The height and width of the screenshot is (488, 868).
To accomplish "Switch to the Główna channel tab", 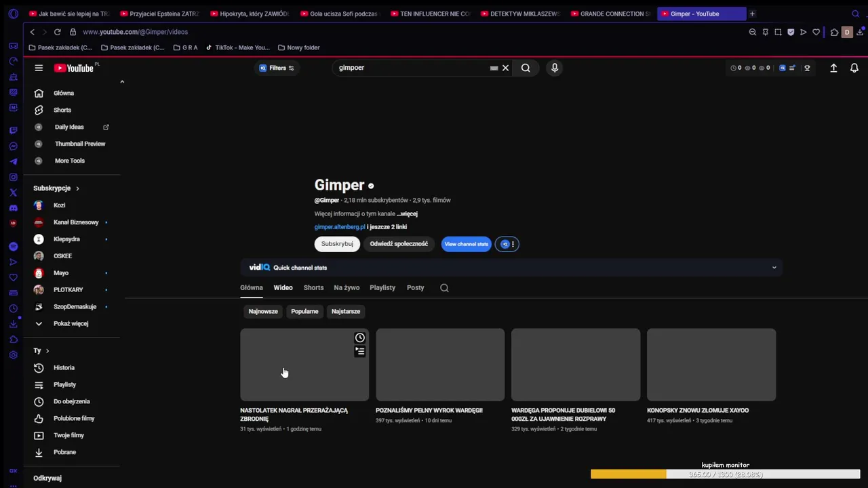I will coord(252,287).
